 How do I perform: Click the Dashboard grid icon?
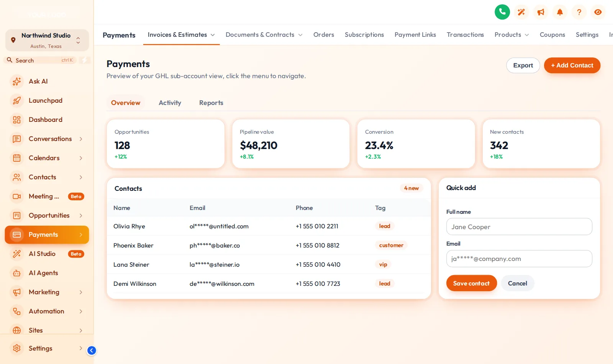pyautogui.click(x=17, y=120)
